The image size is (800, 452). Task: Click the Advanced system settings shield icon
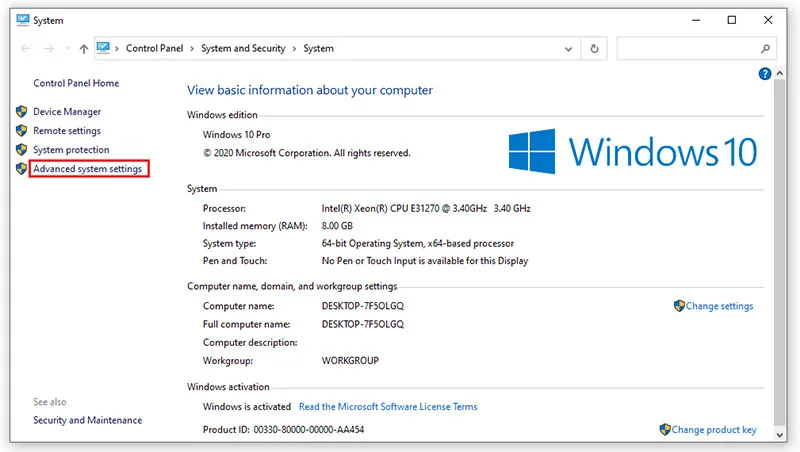(x=21, y=168)
